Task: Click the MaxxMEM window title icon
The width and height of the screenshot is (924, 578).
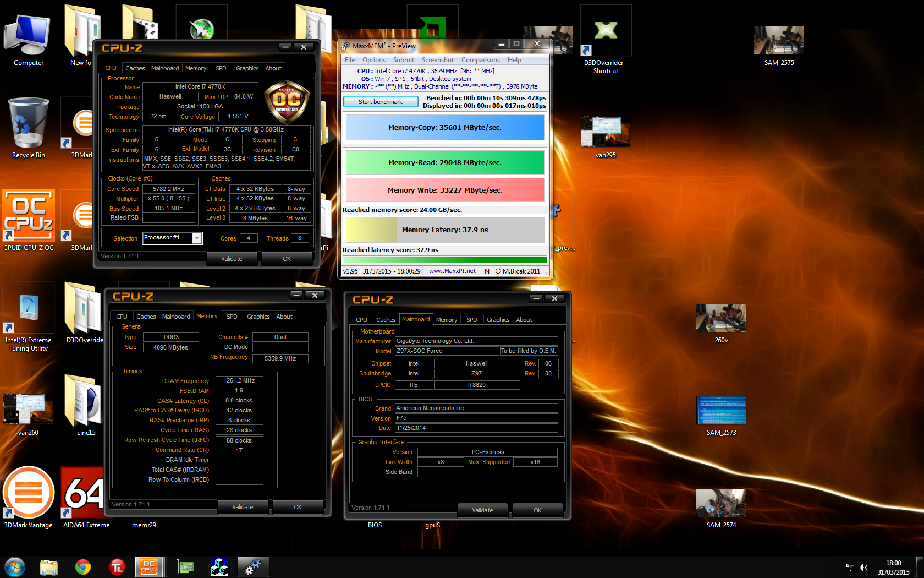Action: click(x=345, y=46)
